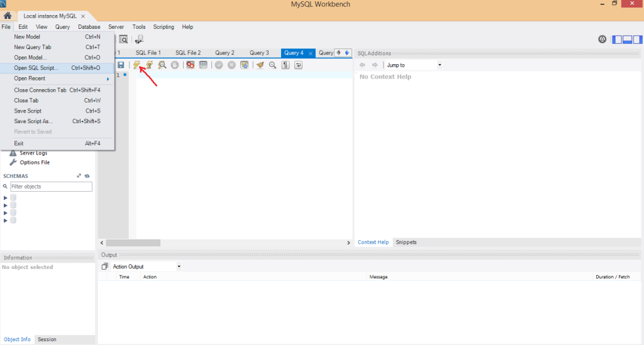644x345 pixels.
Task: Close the Query 4 tab
Action: (x=311, y=53)
